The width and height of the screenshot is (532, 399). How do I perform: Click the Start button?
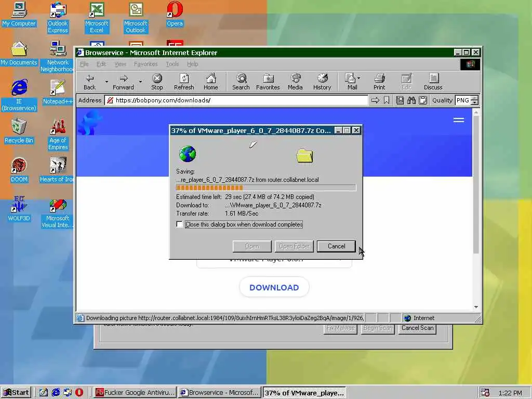pos(16,393)
